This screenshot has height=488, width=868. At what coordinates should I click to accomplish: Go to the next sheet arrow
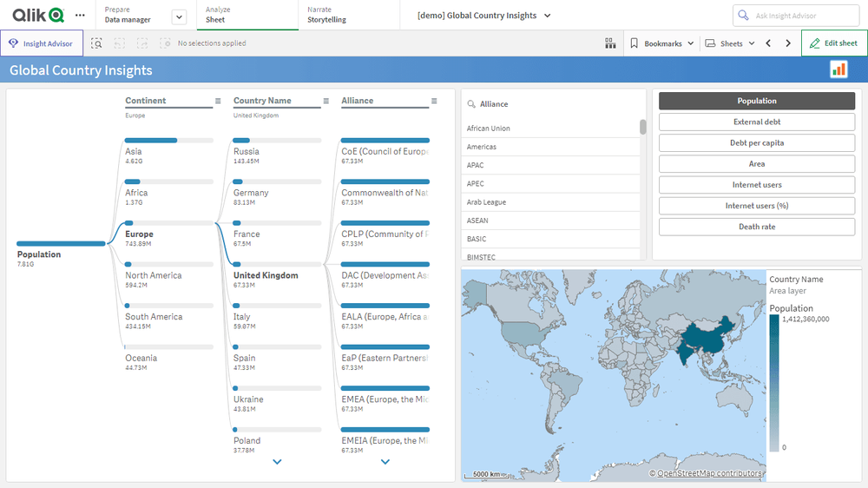tap(788, 43)
